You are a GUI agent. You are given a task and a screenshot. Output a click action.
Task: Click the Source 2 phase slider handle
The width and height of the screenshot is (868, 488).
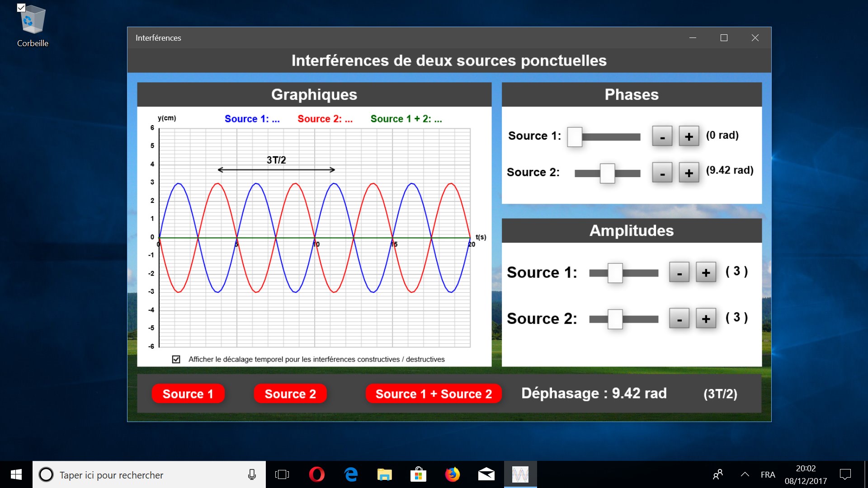607,173
